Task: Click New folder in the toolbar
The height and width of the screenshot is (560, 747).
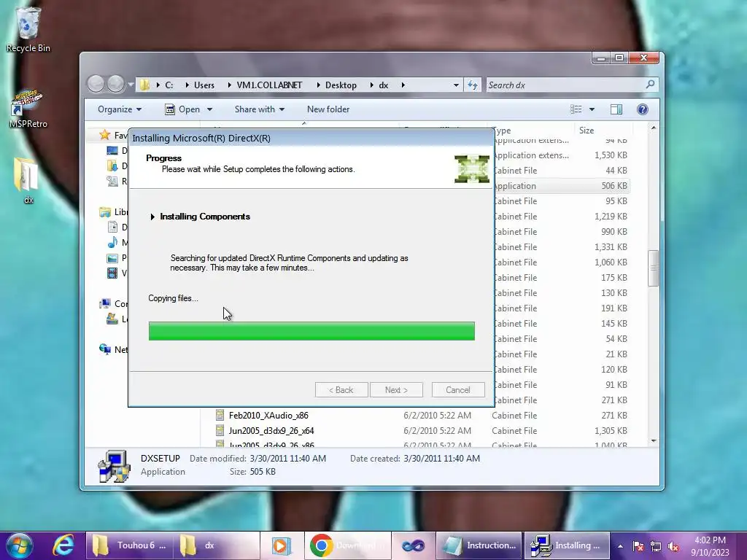Action: click(328, 109)
